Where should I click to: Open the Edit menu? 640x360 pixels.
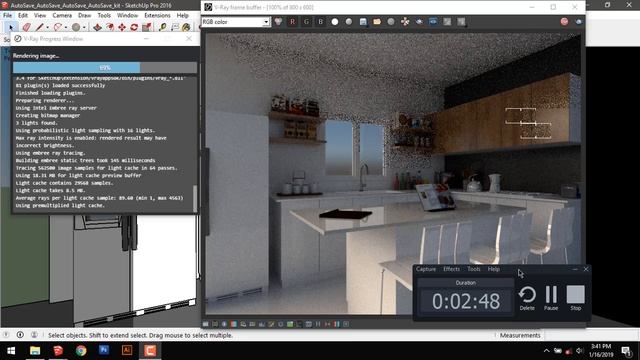pos(23,15)
